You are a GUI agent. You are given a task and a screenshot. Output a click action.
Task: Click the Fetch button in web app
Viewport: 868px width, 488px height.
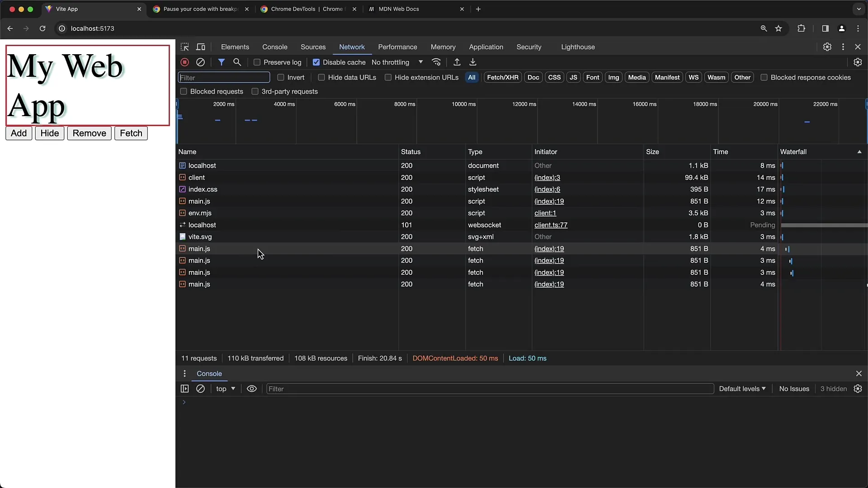click(131, 133)
